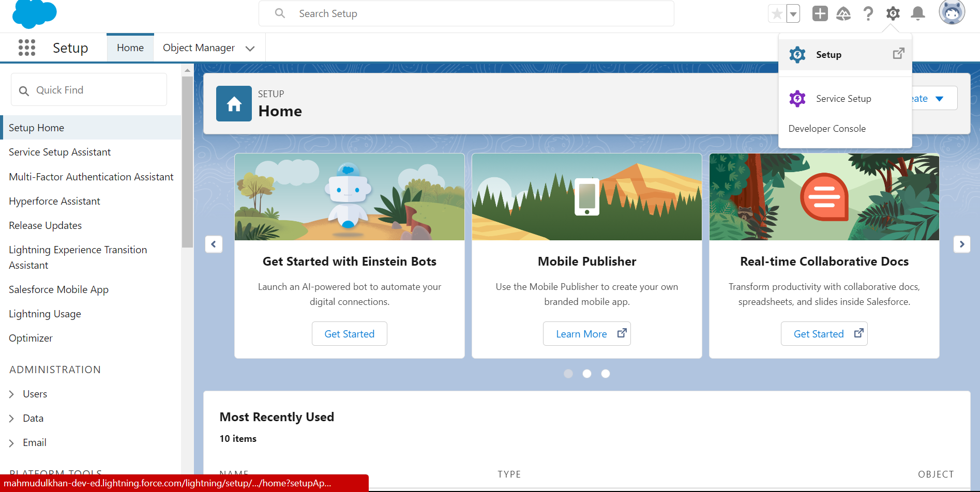Open the Notifications bell
The image size is (980, 492).
(x=918, y=13)
